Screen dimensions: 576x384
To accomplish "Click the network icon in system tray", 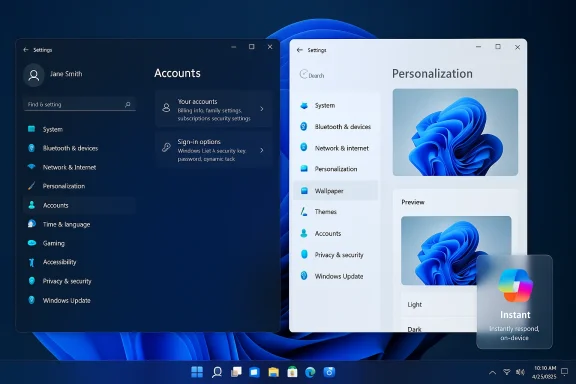I will pos(507,372).
